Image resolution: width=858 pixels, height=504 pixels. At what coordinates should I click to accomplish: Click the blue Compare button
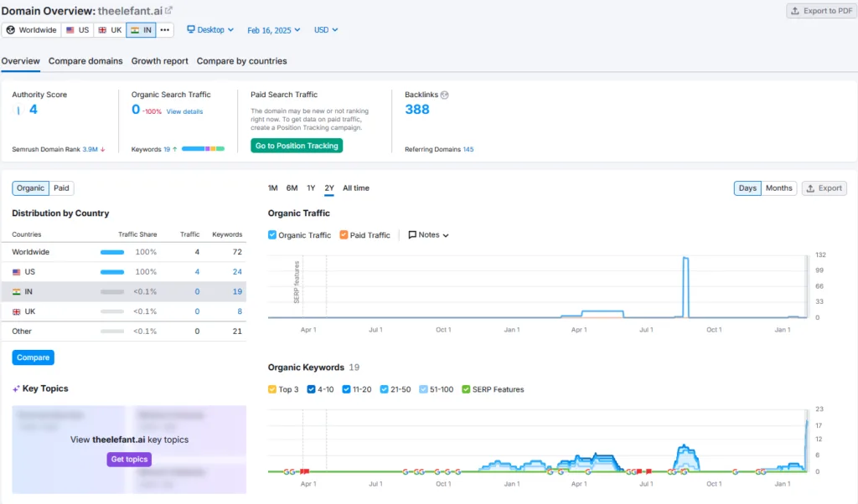33,357
